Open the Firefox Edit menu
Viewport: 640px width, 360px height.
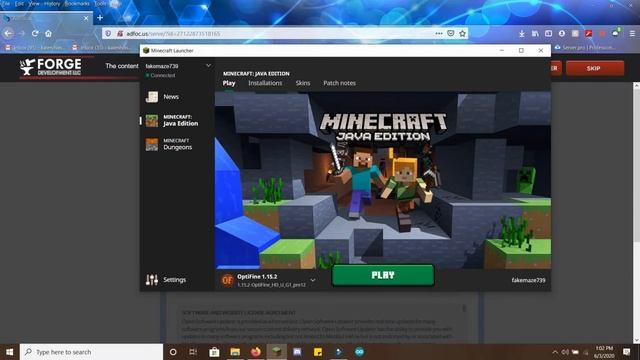point(19,3)
